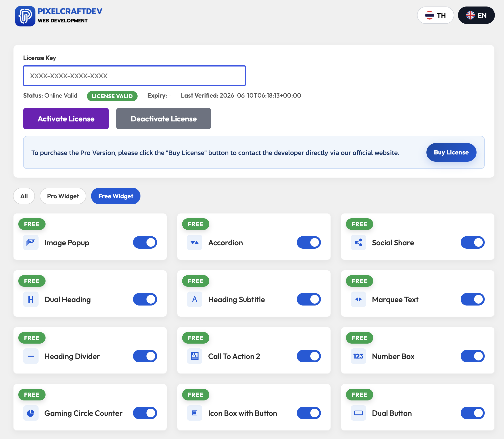
Task: Turn off the Heading Divider toggle
Action: 145,356
